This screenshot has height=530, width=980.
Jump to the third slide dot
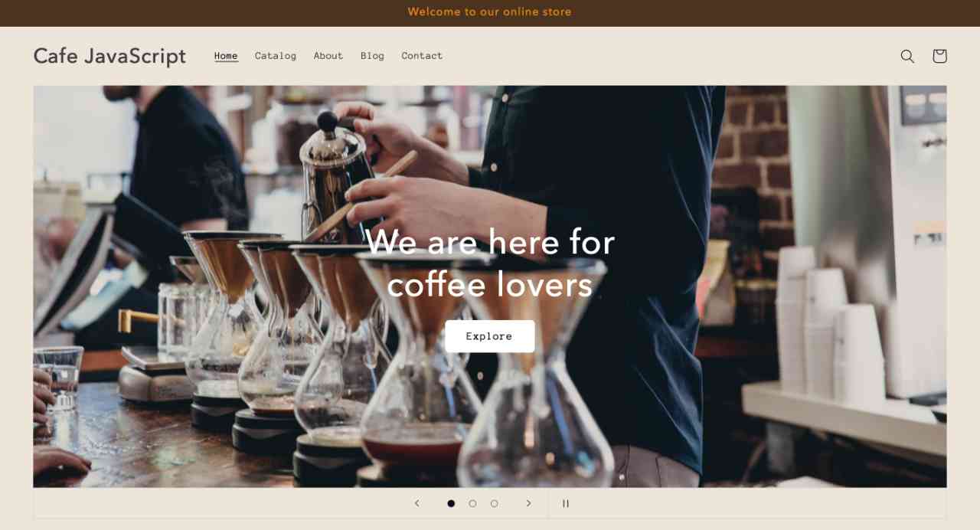click(494, 503)
